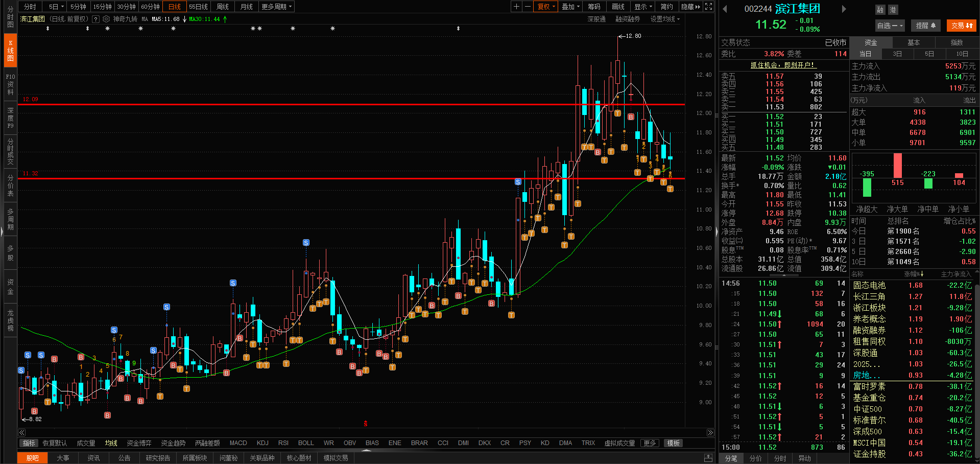Go to previous stock with left arrow
Image resolution: width=980 pixels, height=464 pixels.
click(725, 9)
